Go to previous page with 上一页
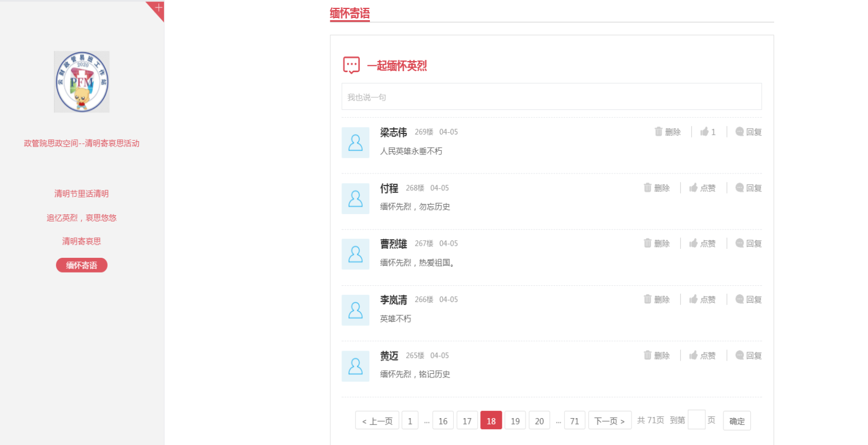 [377, 421]
